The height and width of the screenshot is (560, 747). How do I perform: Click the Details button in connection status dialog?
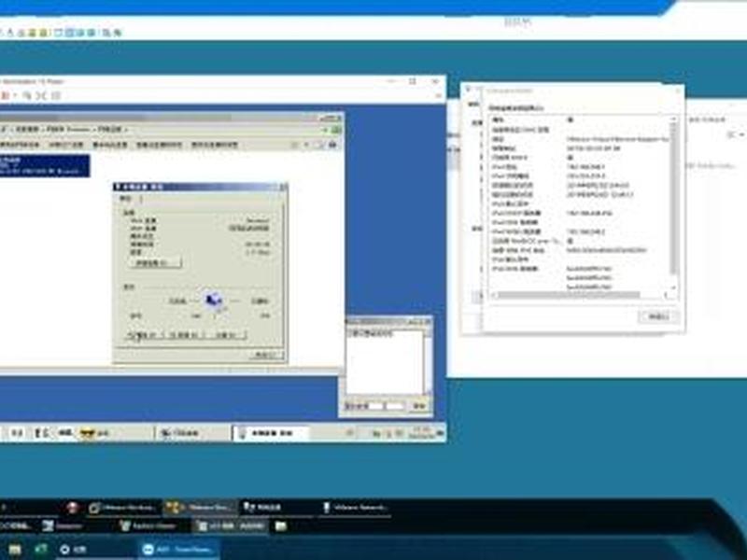click(155, 263)
